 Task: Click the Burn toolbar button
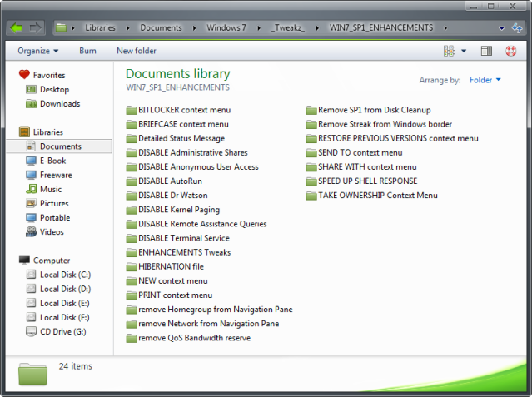(88, 51)
